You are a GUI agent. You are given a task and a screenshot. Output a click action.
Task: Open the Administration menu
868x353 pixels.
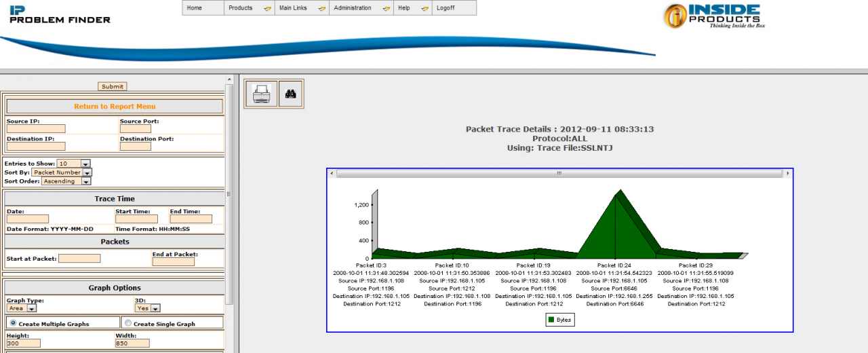coord(361,8)
